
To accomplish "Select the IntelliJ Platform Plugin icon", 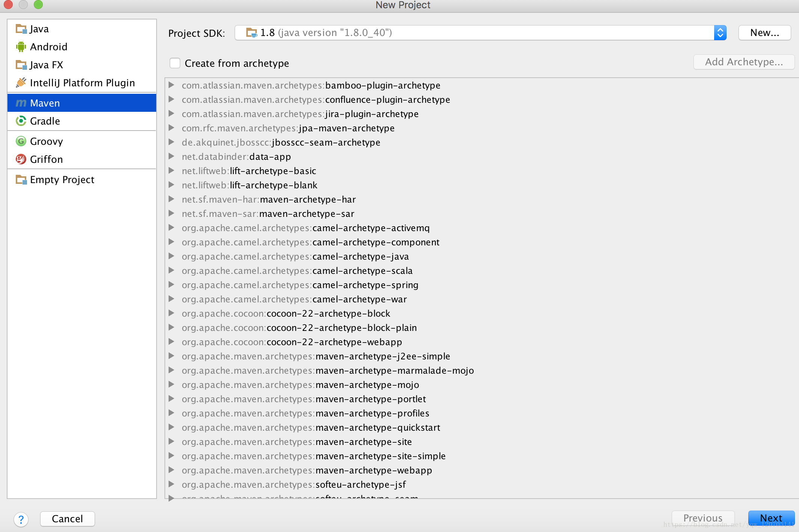I will click(x=21, y=83).
